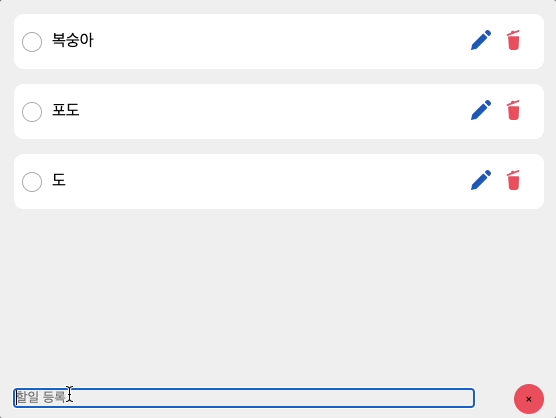Check off the 도 task circle
556x418 pixels.
pyautogui.click(x=32, y=182)
